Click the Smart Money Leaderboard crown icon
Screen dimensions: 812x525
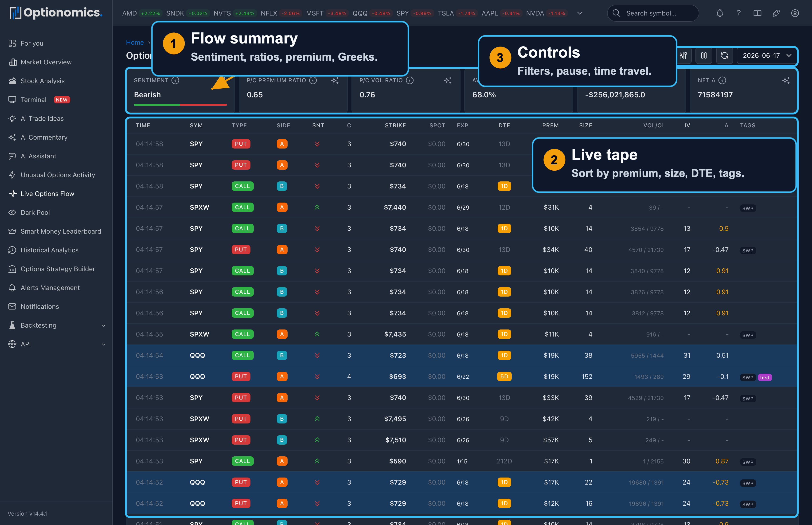click(12, 231)
